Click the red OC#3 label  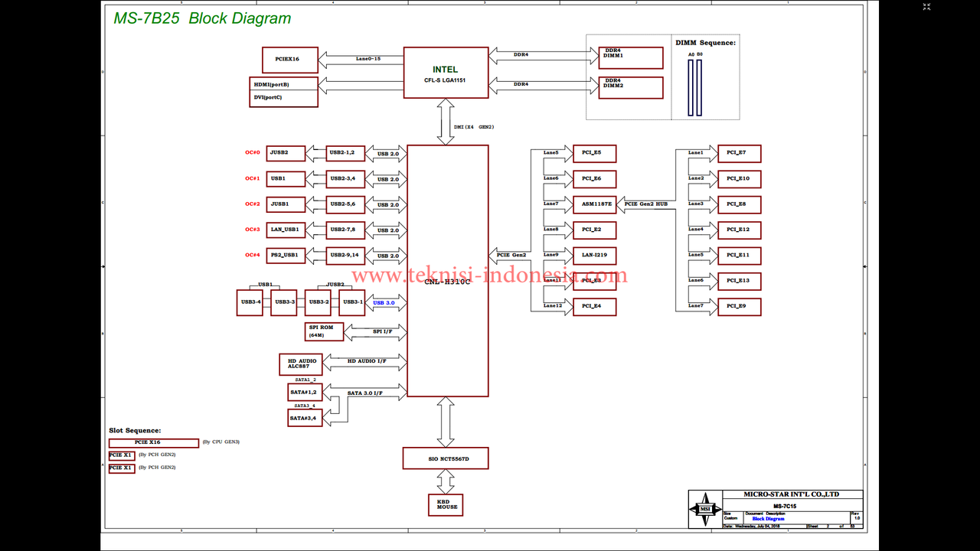coord(253,230)
